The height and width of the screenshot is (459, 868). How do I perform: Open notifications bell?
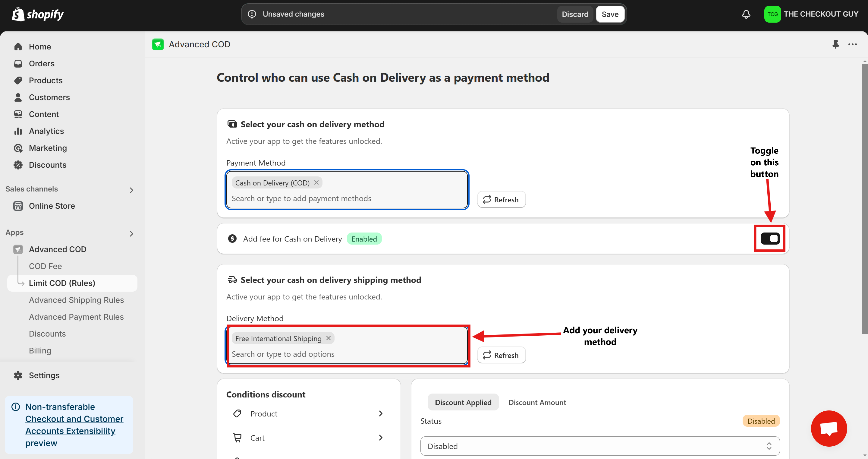point(746,14)
